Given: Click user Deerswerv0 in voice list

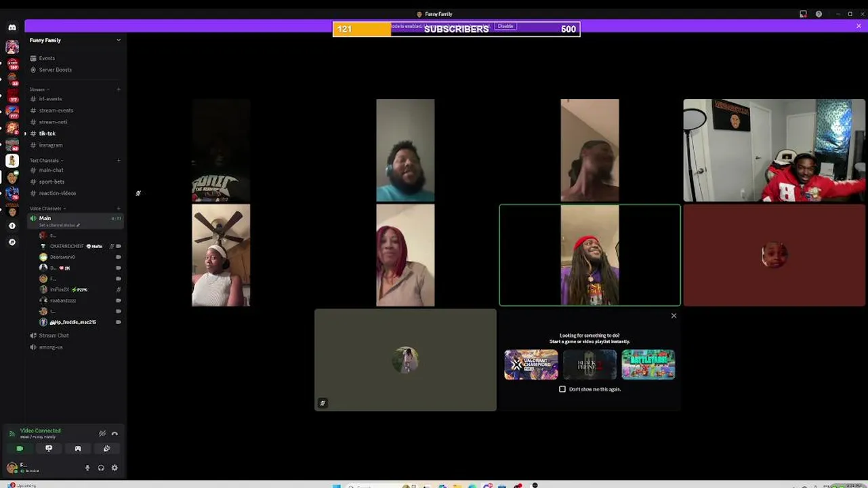Looking at the screenshot, I should 80,257.
